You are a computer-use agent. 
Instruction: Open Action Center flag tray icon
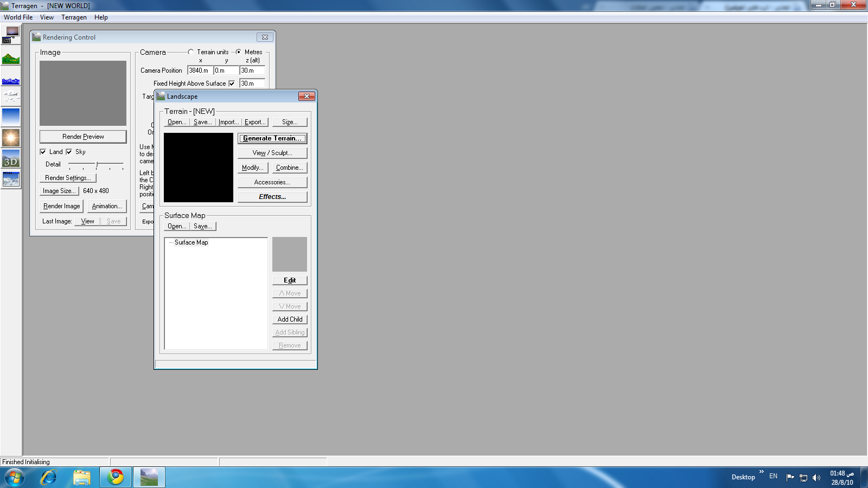click(790, 477)
